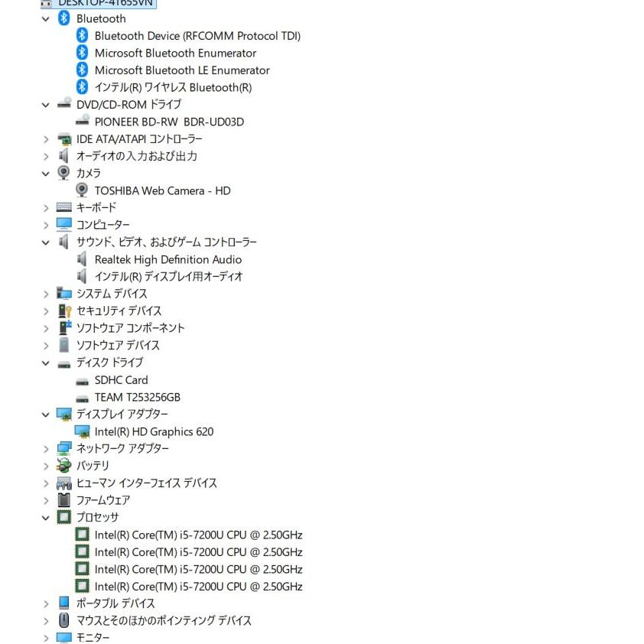
Task: Collapse the Bluetooth category
Action: [x=46, y=18]
